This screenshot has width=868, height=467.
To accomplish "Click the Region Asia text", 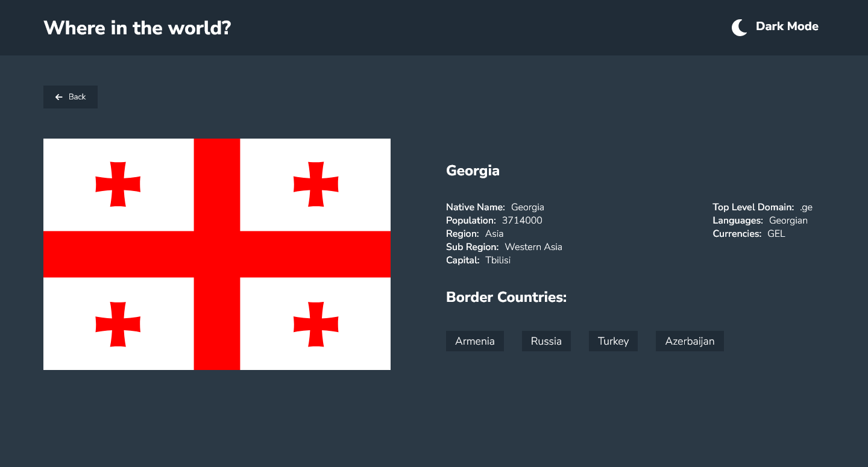I will coord(494,233).
